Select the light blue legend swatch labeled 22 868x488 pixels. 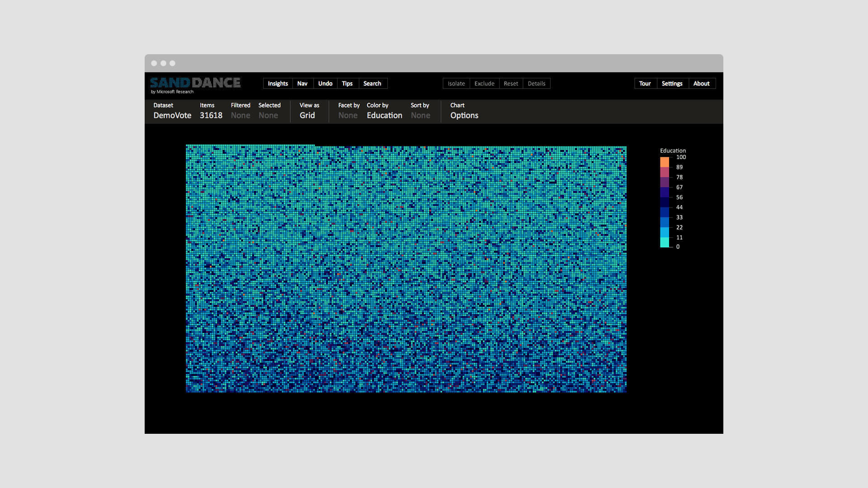tap(665, 232)
